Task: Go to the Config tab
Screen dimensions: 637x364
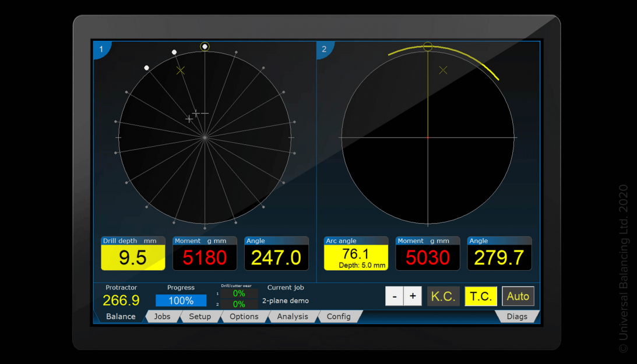Action: click(339, 316)
